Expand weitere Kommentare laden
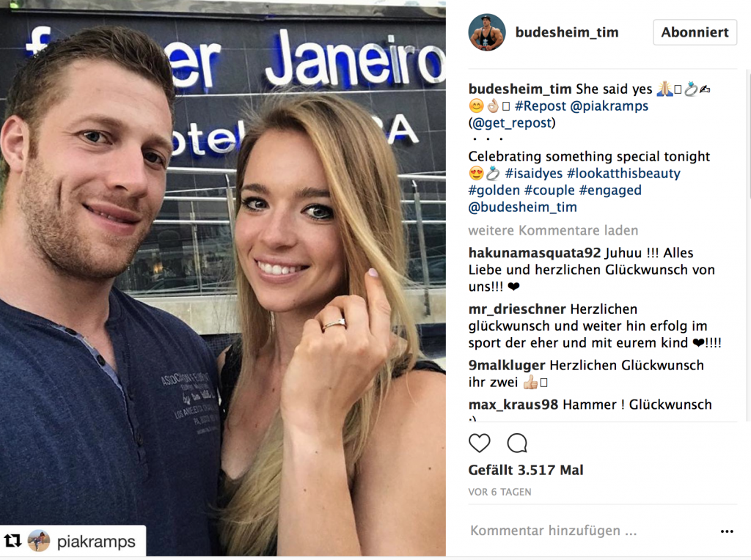 553,230
